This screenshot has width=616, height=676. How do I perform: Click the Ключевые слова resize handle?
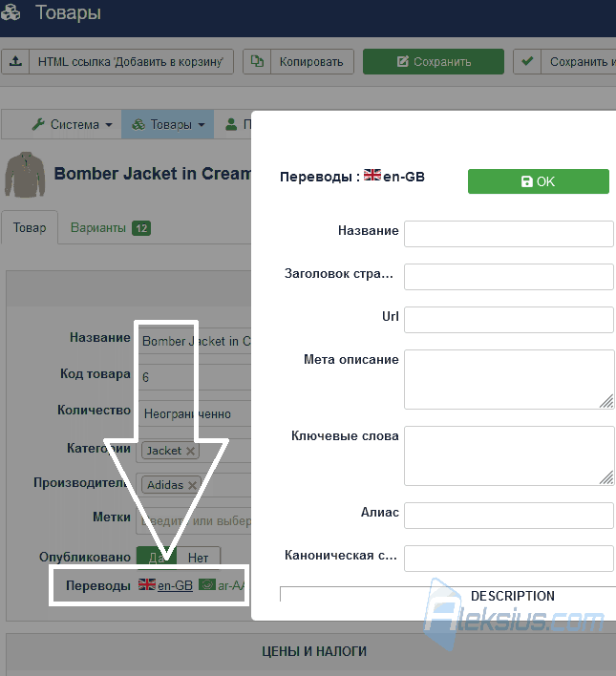[x=606, y=478]
